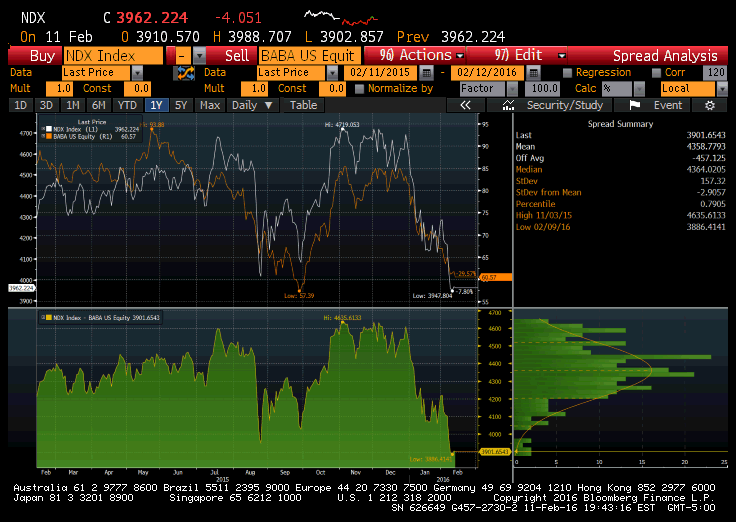Click the intraday sparkline next to price change
This screenshot has height=522, width=736.
[341, 18]
